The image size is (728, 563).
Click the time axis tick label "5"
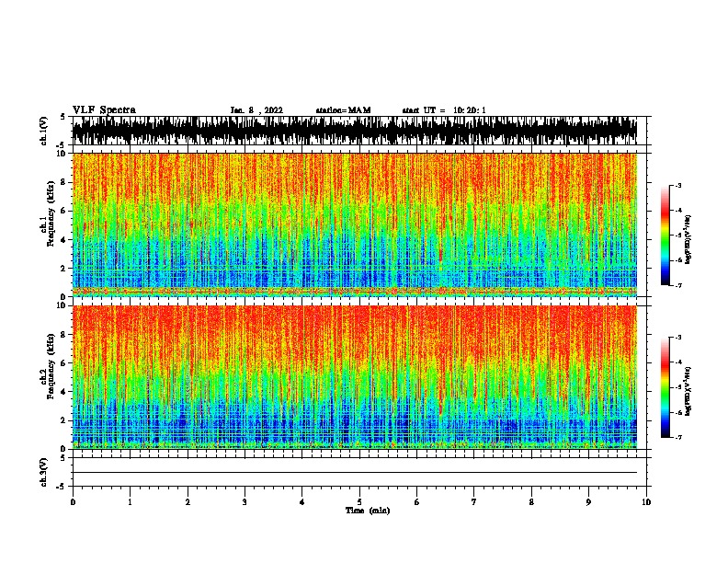[x=359, y=502]
